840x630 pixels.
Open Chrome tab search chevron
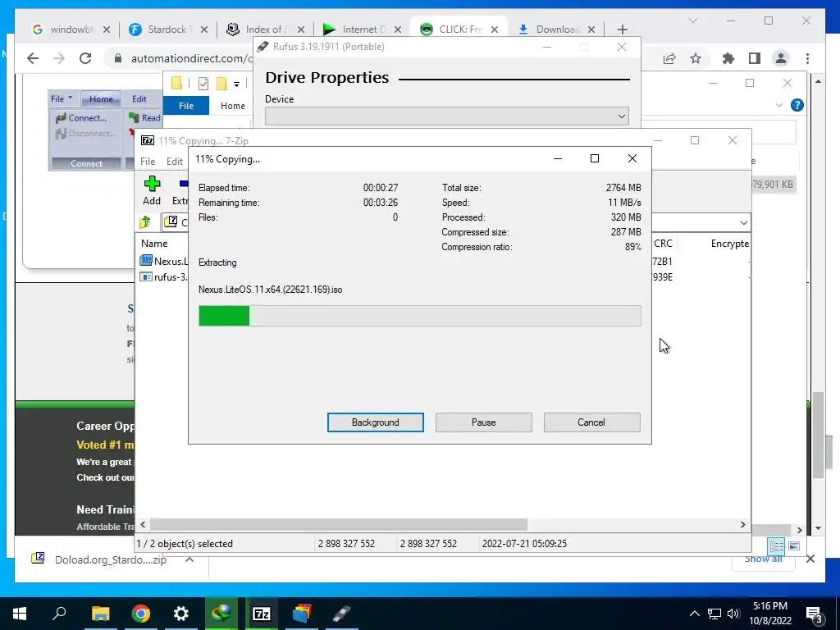692,21
